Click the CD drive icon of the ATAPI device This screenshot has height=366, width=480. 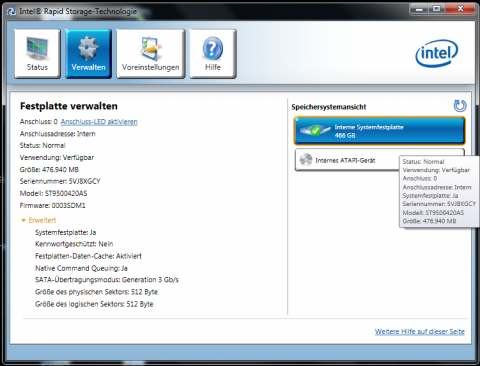[306, 160]
